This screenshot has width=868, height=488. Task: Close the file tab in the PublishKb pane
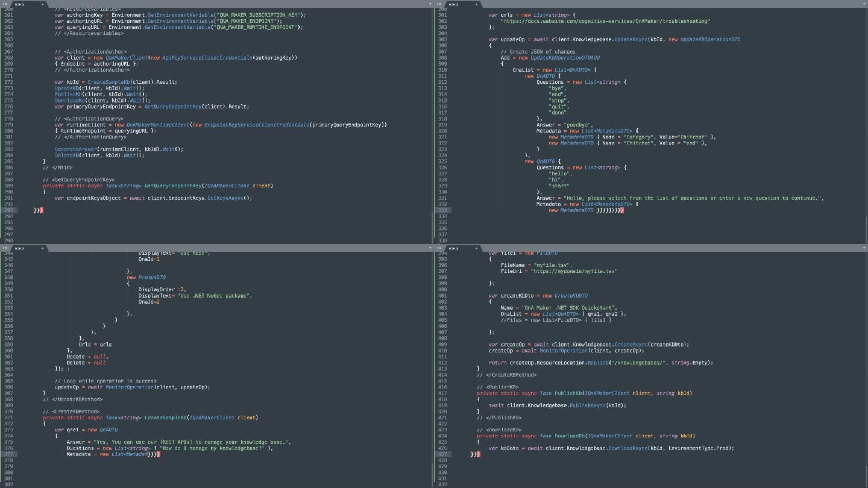pyautogui.click(x=476, y=248)
